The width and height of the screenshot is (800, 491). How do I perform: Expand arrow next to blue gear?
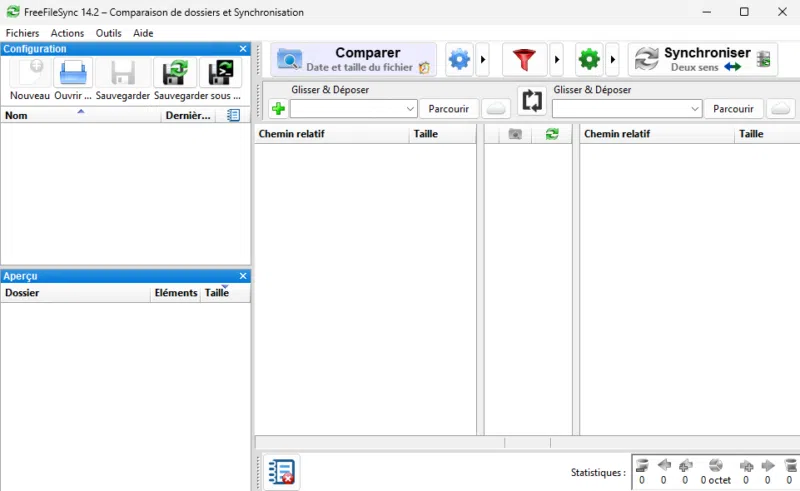[483, 60]
